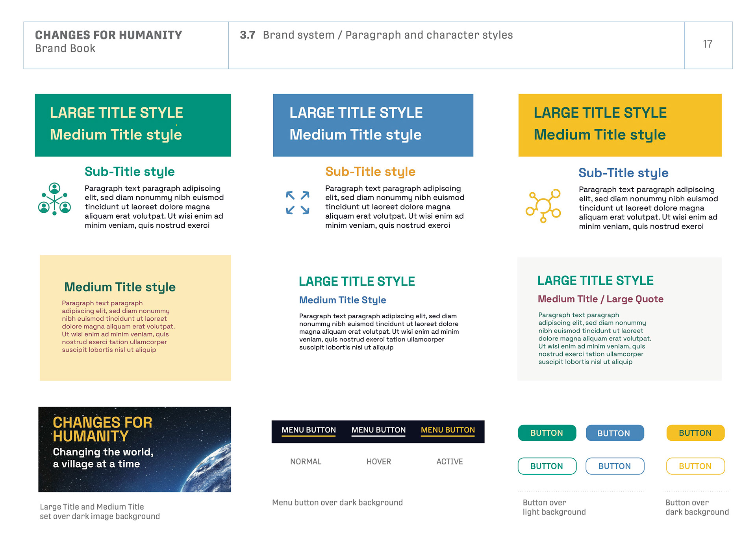Click 'Changing the world, a village' tagline
Viewport: 756px width, 535px height.
click(x=103, y=458)
